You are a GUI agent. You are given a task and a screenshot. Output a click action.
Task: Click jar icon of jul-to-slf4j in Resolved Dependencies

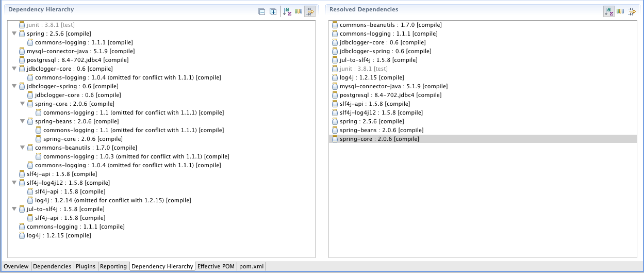(335, 60)
